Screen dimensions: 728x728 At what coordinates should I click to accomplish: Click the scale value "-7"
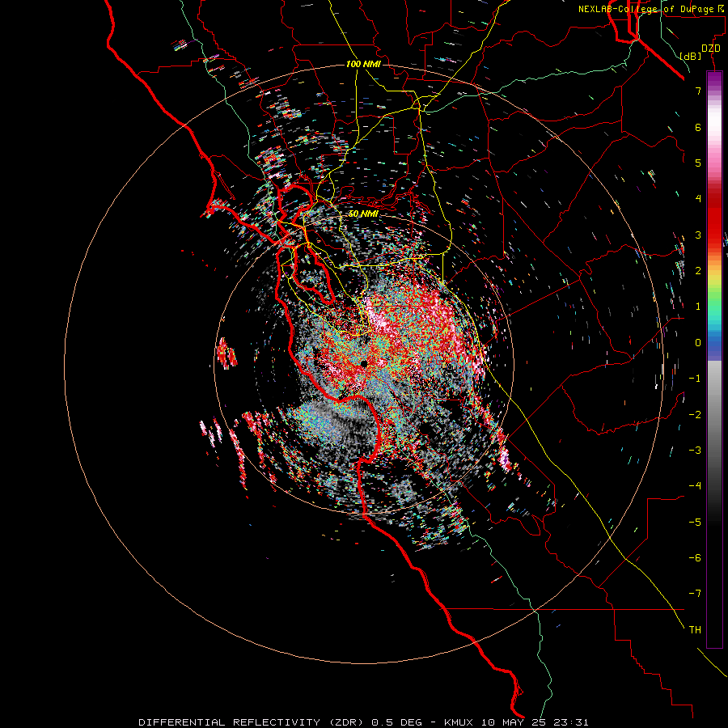click(x=695, y=594)
